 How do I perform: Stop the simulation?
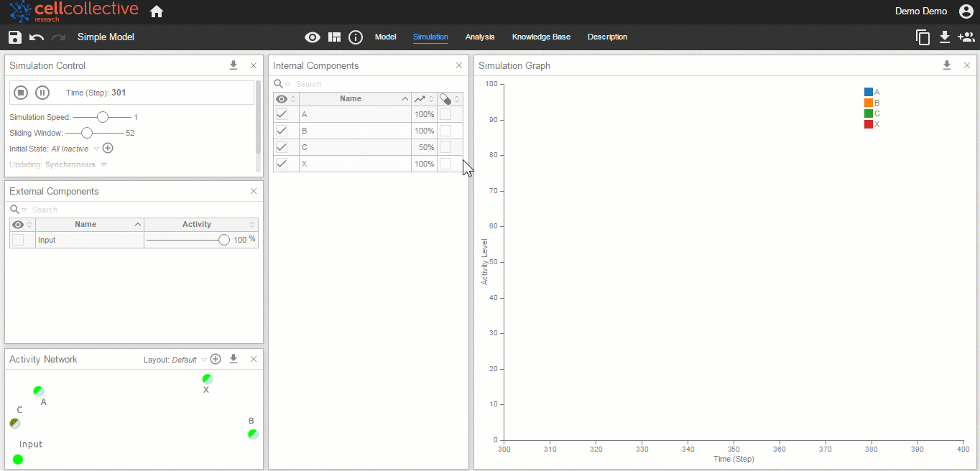[21, 92]
